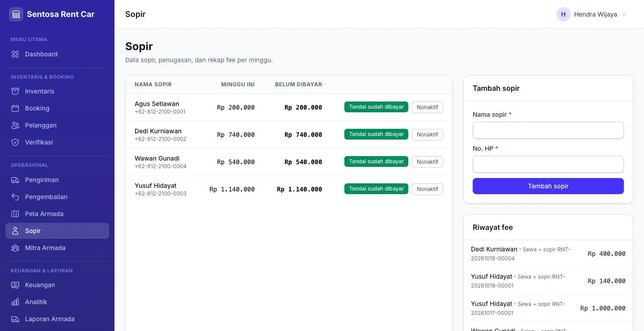Select Wawan Gunadi's unpaid Rp 540.000 value

[x=303, y=162]
